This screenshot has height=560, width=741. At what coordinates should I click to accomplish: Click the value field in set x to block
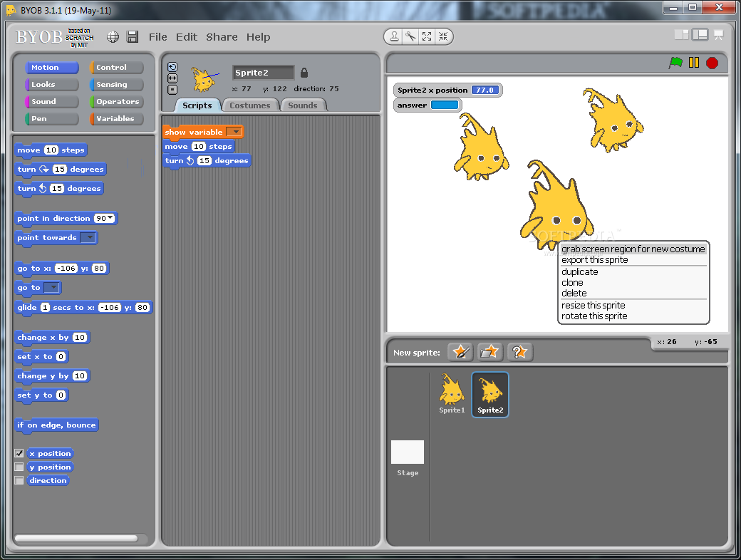click(x=61, y=357)
